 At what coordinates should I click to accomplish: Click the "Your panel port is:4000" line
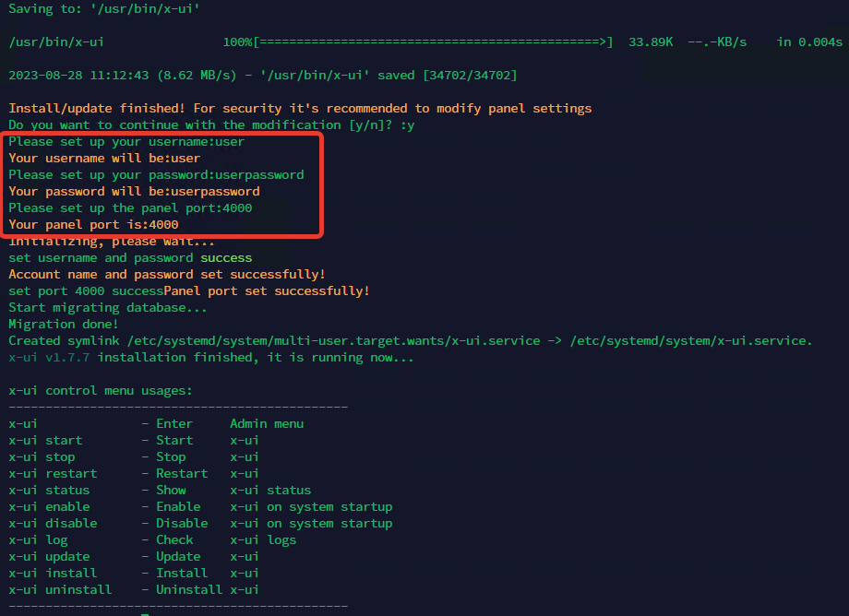point(93,224)
